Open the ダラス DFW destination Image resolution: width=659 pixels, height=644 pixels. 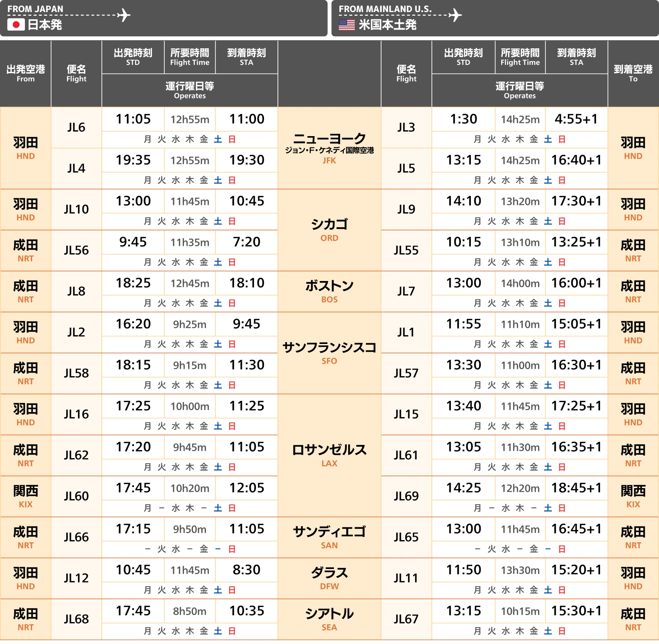(329, 578)
